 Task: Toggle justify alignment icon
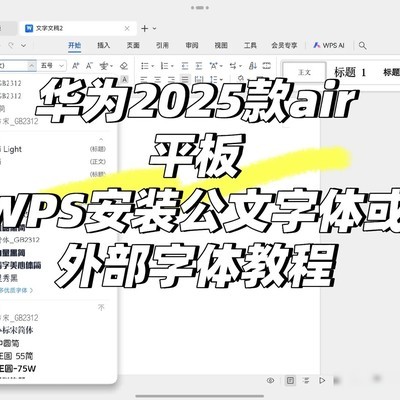pos(185,79)
